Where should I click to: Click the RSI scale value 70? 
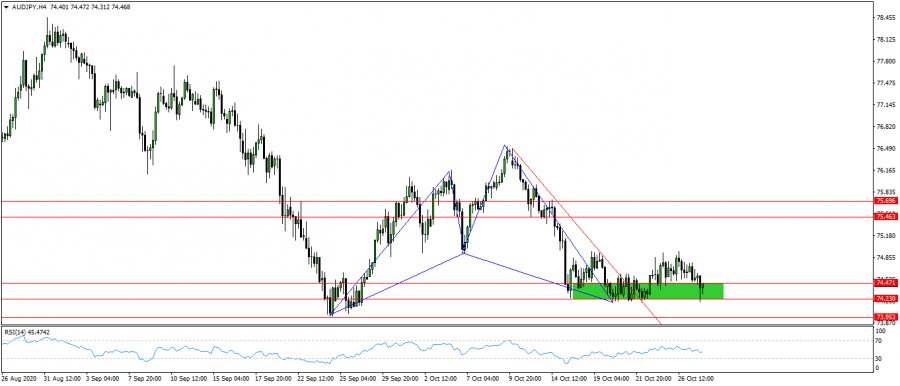click(879, 341)
